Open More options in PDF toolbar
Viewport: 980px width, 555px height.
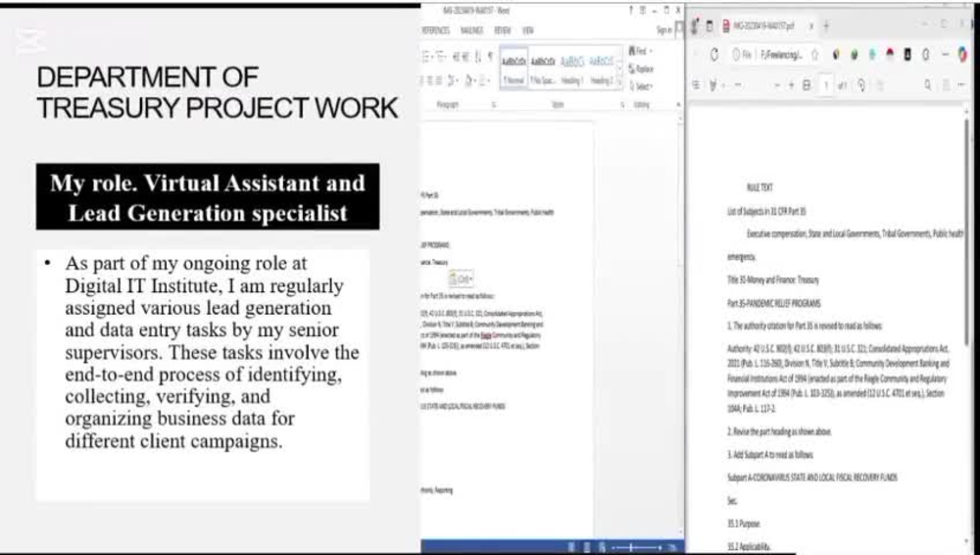tap(963, 85)
